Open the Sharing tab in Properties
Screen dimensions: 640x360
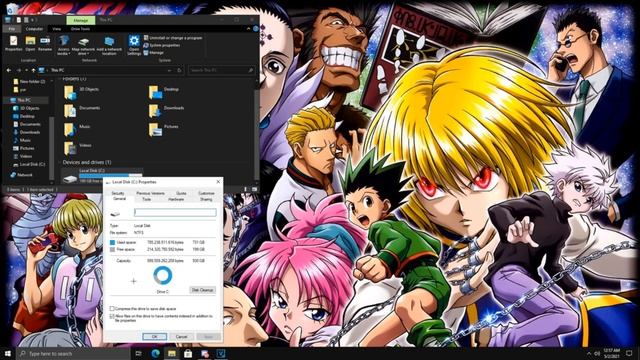206,199
